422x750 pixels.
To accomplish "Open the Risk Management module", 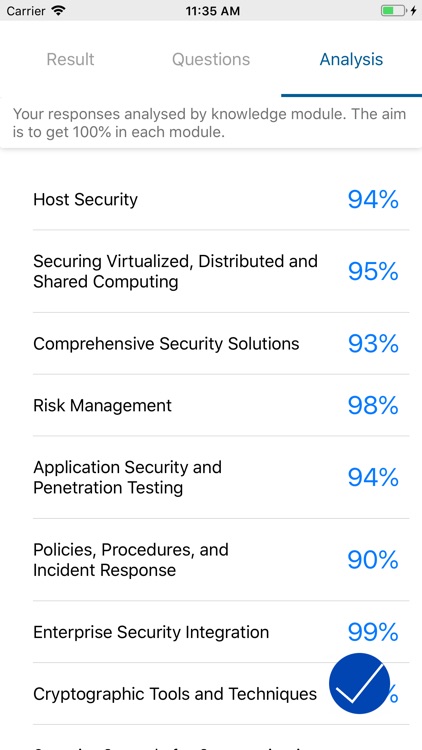I will coord(211,405).
